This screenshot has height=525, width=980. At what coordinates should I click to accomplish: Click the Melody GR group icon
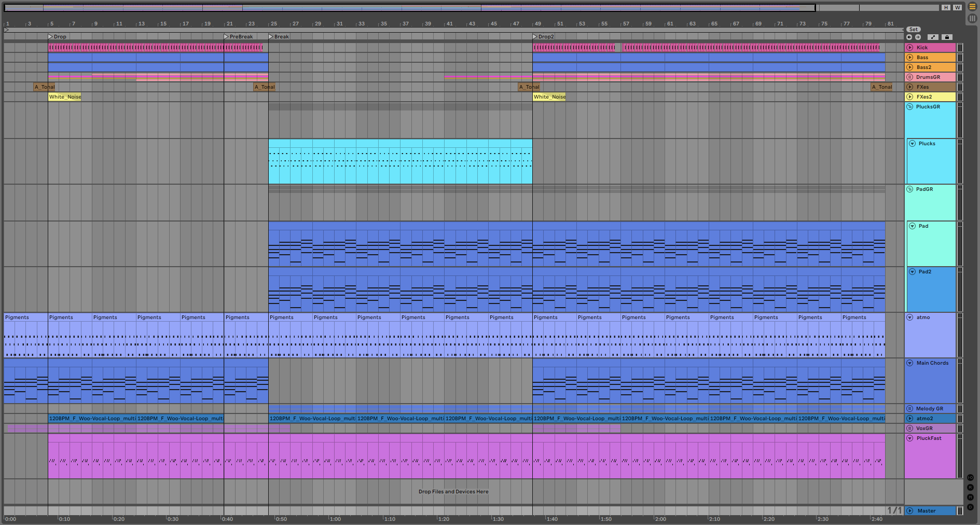point(910,409)
